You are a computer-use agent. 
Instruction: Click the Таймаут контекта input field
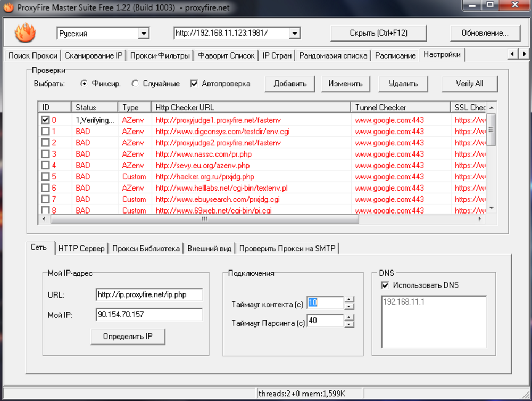click(326, 302)
